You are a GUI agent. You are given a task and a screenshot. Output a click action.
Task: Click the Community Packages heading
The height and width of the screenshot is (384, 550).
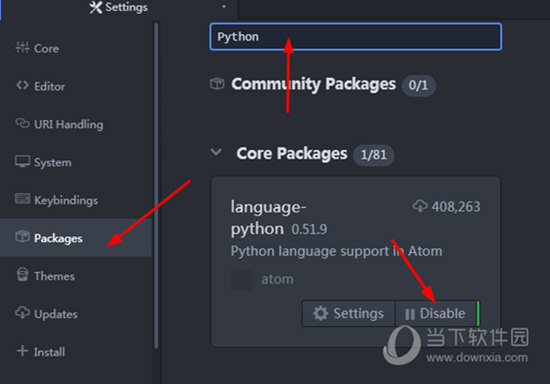point(313,84)
